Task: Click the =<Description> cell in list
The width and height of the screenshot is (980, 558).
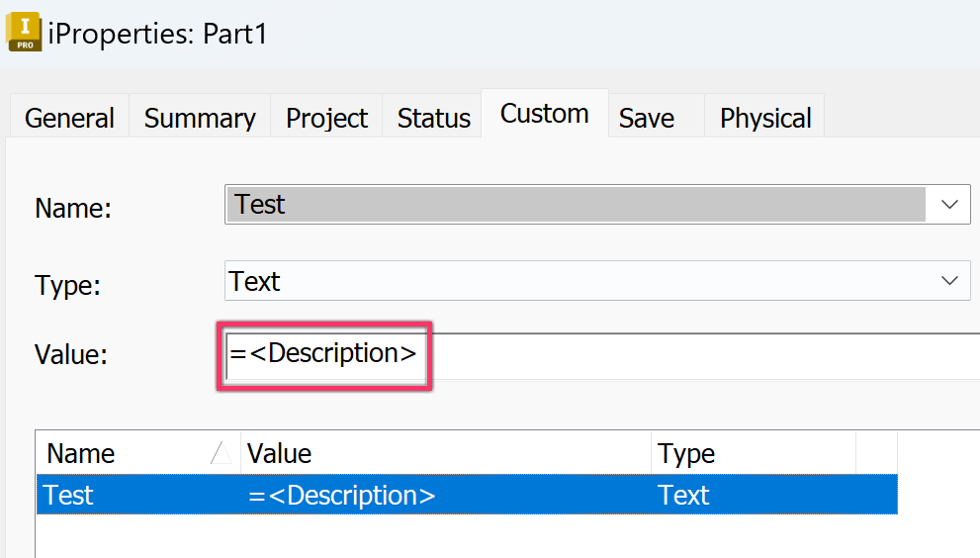Action: pos(341,496)
